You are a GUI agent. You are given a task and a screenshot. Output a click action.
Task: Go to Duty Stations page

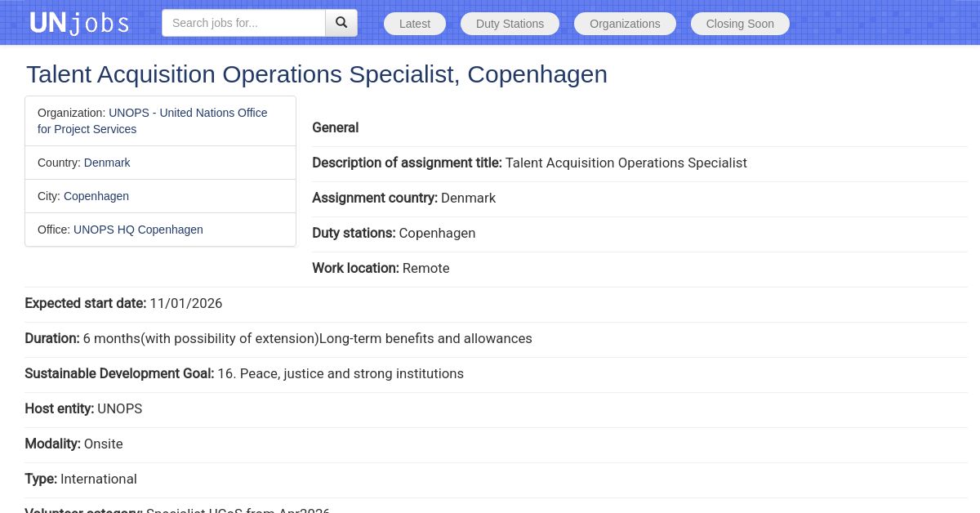coord(510,24)
